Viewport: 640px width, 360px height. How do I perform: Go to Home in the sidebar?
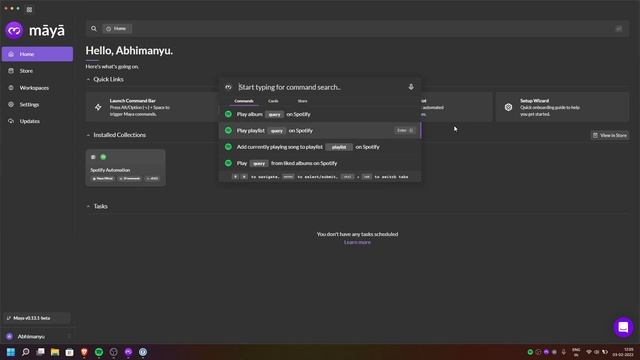(37, 54)
